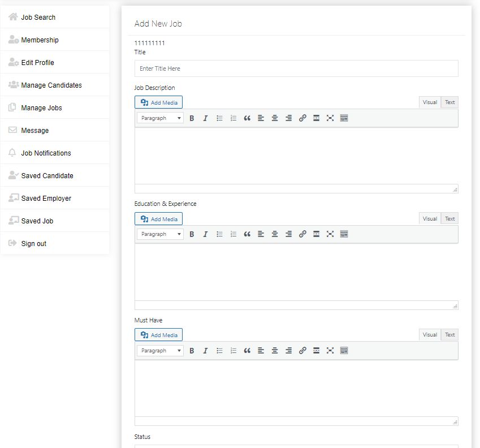Open Manage Jobs in sidebar
The image size is (480, 448).
41,107
